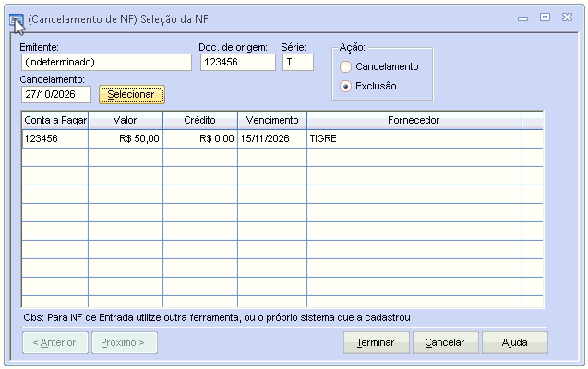The height and width of the screenshot is (369, 588).
Task: Click the window system menu icon in title bar
Action: coord(17,19)
